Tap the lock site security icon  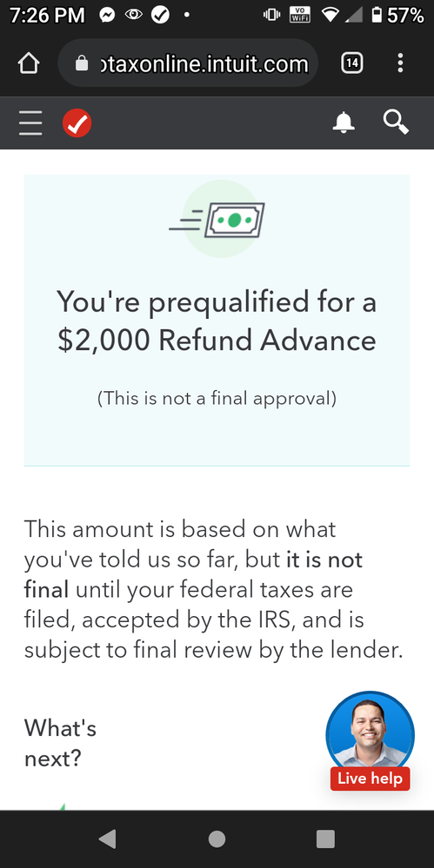tap(82, 63)
